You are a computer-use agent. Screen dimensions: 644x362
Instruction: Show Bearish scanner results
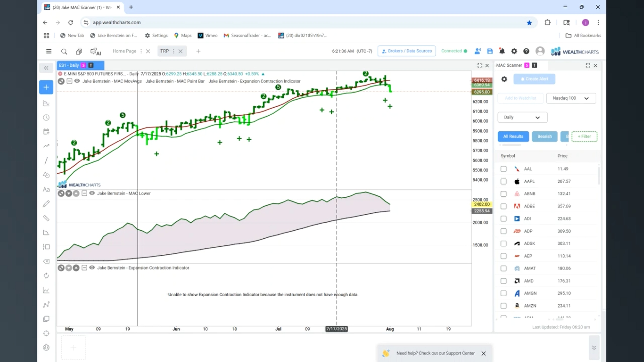coord(544,136)
